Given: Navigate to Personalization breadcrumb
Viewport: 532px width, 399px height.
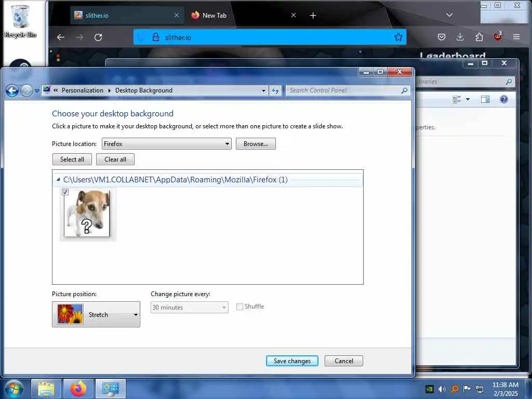Looking at the screenshot, I should (x=83, y=90).
